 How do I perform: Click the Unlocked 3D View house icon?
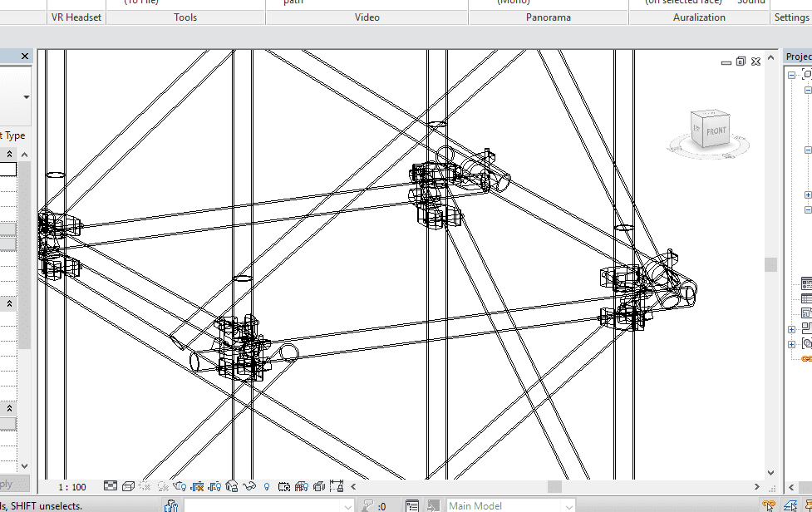click(233, 486)
